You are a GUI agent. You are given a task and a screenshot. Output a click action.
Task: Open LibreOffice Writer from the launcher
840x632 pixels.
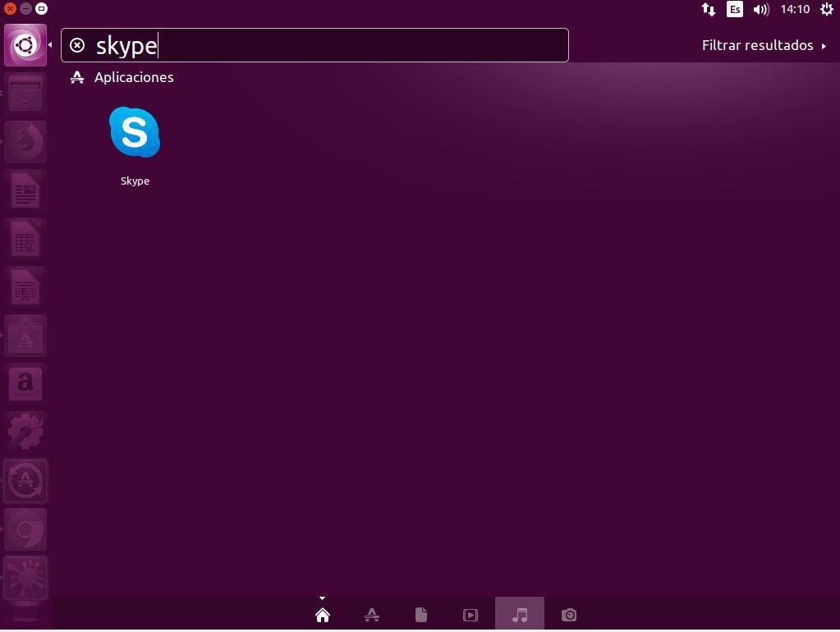25,191
